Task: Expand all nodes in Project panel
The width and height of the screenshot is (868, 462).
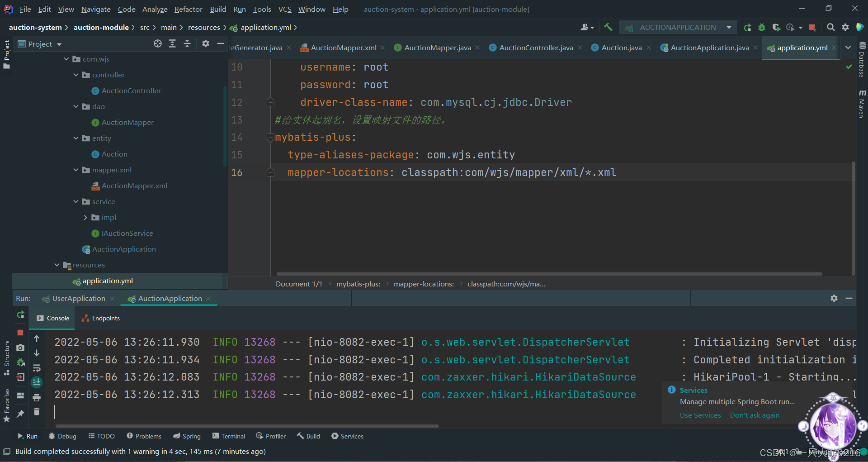Action: click(172, 44)
